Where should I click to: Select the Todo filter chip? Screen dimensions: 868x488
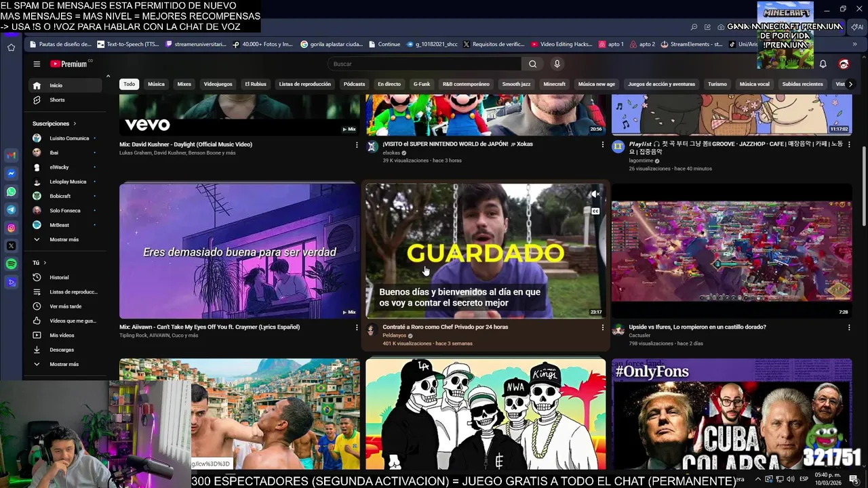pos(129,84)
